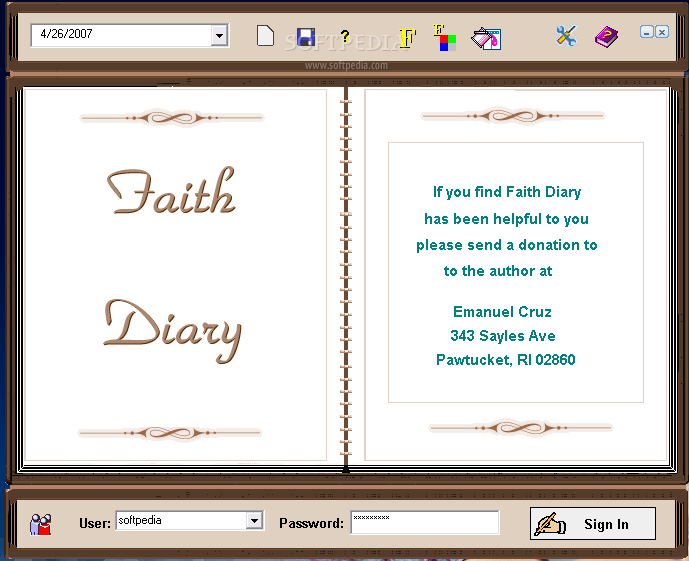The height and width of the screenshot is (561, 689).
Task: Open settings with the wrench and screwdriver icon
Action: 566,36
